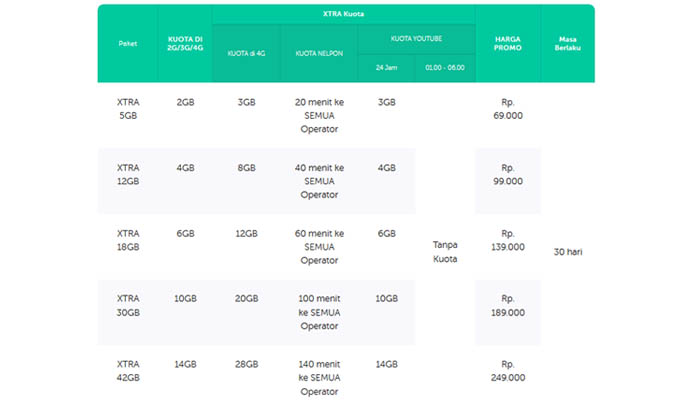700x400 pixels.
Task: Select the Rp. 139.000 price cell
Action: (508, 239)
